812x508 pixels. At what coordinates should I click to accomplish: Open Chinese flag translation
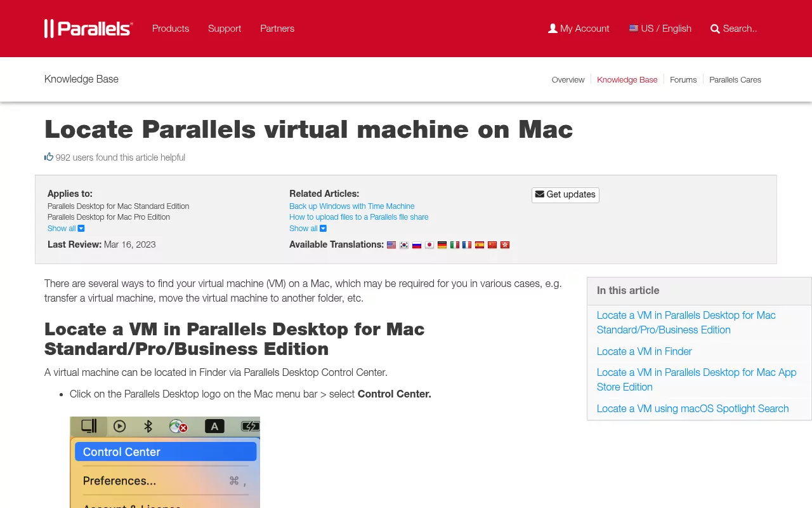492,244
